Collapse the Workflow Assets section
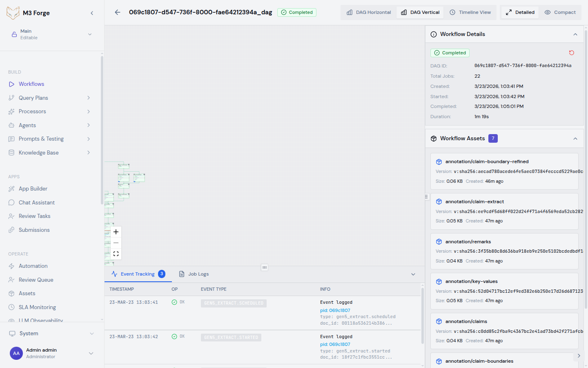588x368 pixels. coord(575,138)
